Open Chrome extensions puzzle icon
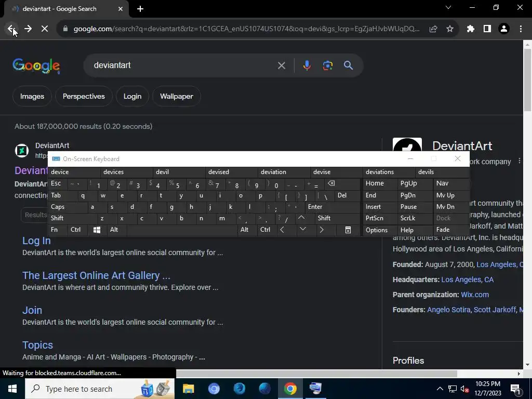 471,29
